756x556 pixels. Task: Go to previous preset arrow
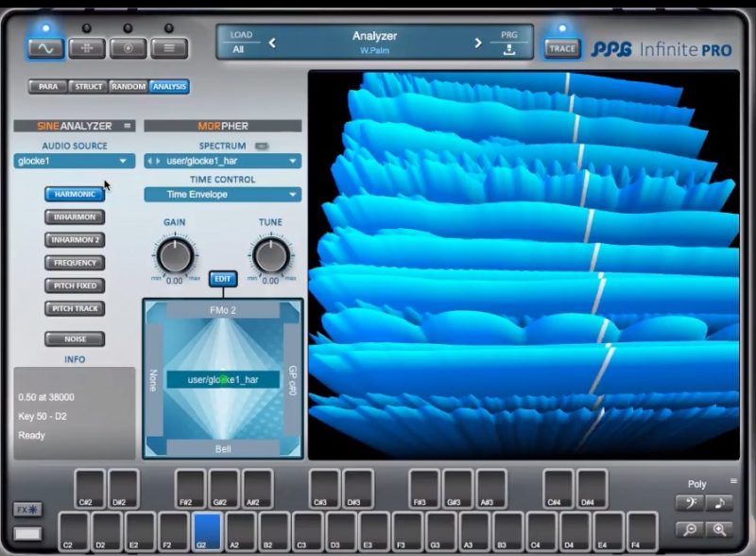272,43
